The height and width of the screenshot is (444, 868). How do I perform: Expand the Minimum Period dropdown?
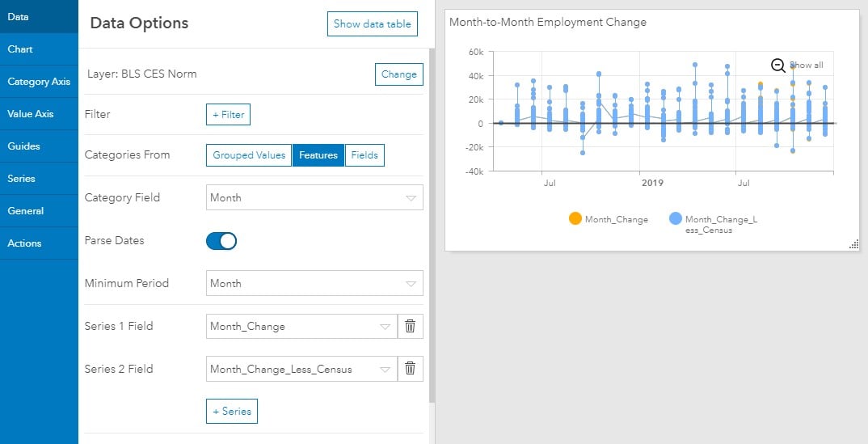pyautogui.click(x=314, y=283)
